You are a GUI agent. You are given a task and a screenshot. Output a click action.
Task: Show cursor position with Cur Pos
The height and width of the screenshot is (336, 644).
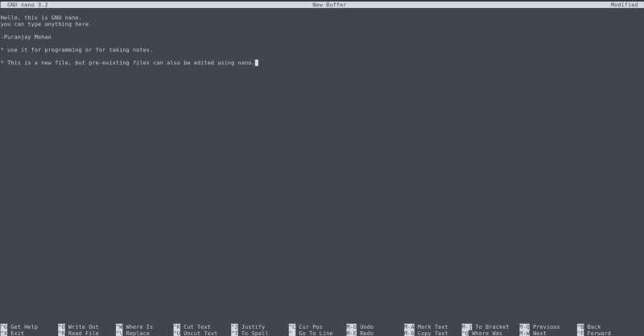pos(306,326)
